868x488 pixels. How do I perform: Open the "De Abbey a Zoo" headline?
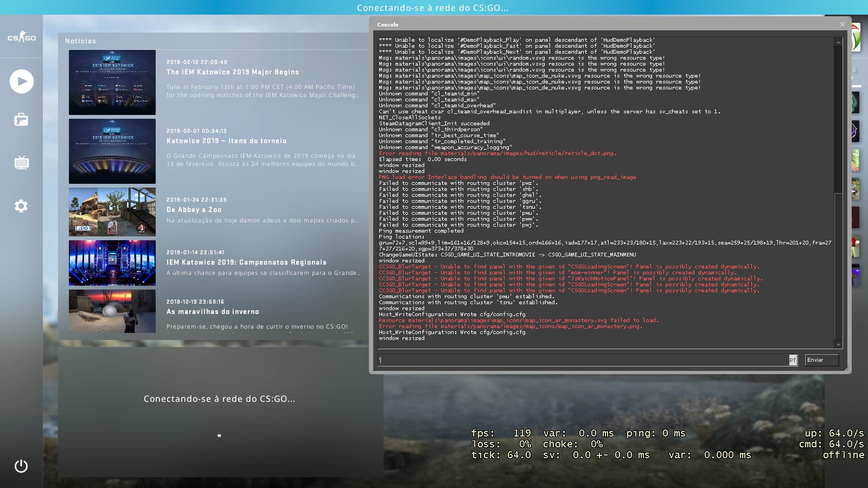pos(194,210)
